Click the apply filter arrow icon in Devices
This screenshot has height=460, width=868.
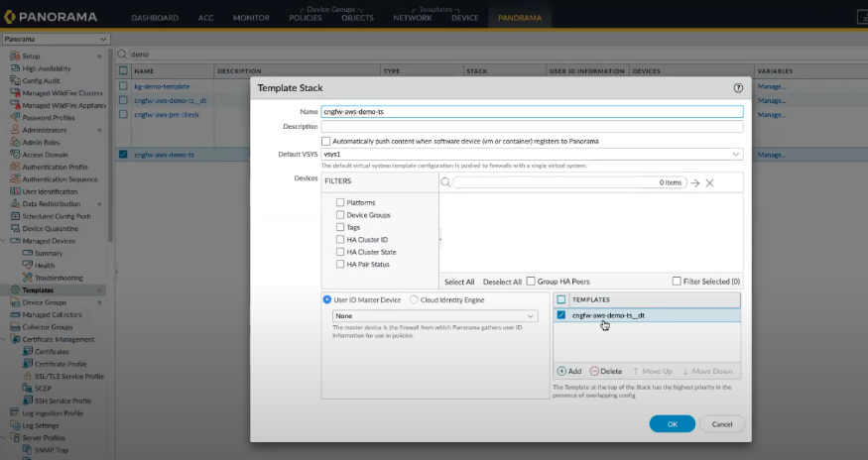tap(694, 183)
